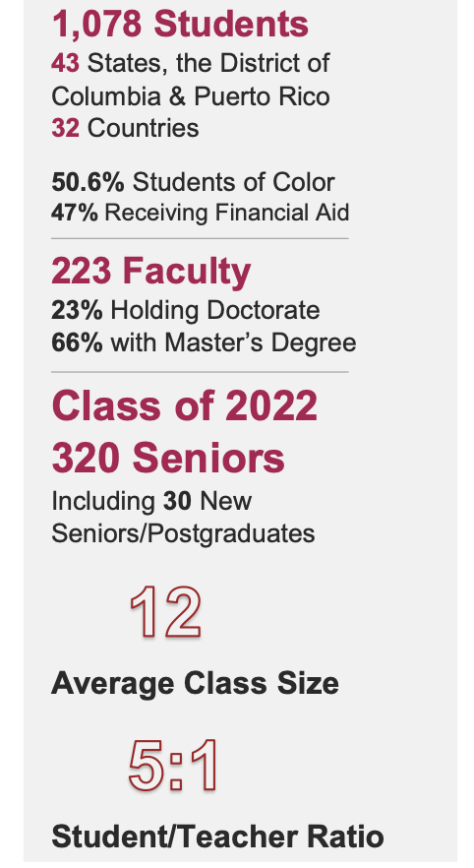Click the outlined number 12 graphic

tap(166, 612)
